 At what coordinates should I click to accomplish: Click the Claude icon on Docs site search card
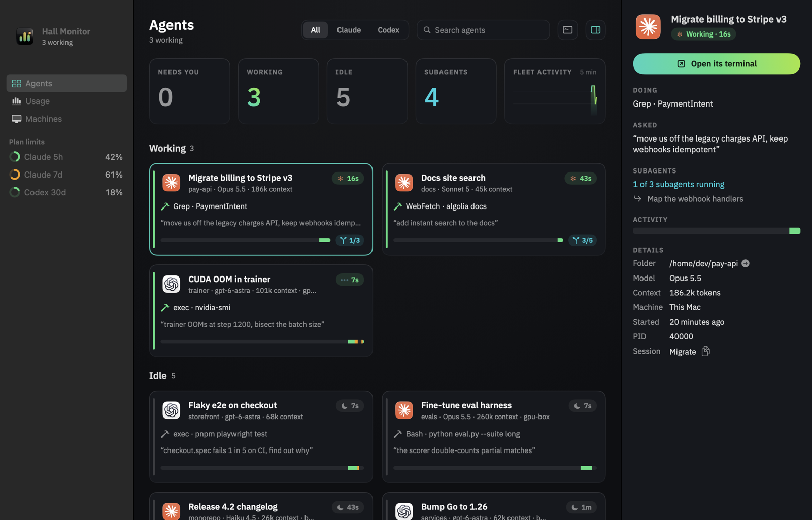click(x=404, y=182)
